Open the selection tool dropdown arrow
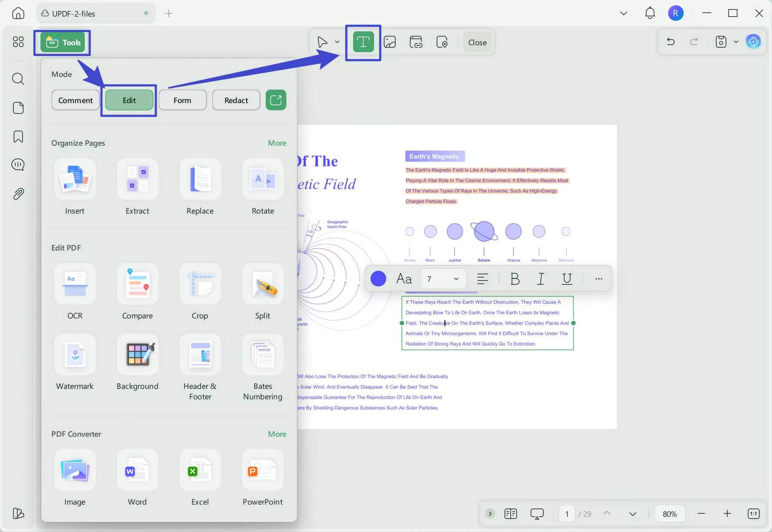Viewport: 772px width, 532px height. (337, 42)
